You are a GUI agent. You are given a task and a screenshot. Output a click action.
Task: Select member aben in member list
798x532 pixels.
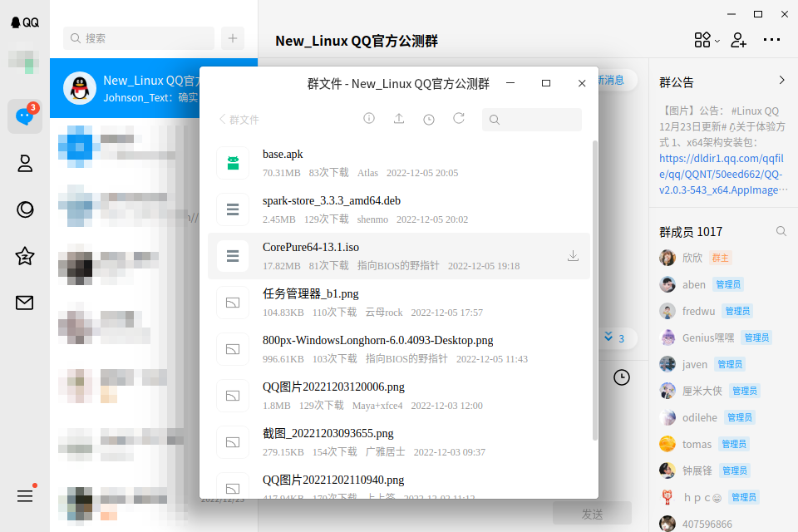(722, 284)
